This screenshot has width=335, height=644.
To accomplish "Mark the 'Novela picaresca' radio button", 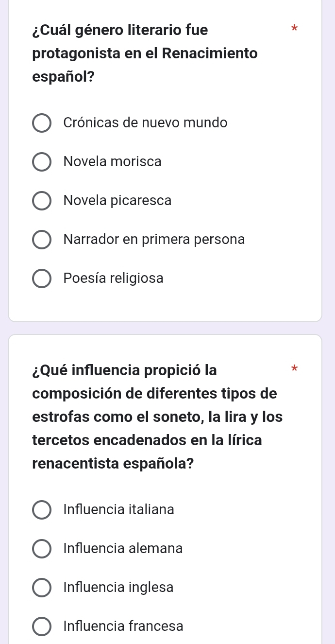I will click(41, 201).
